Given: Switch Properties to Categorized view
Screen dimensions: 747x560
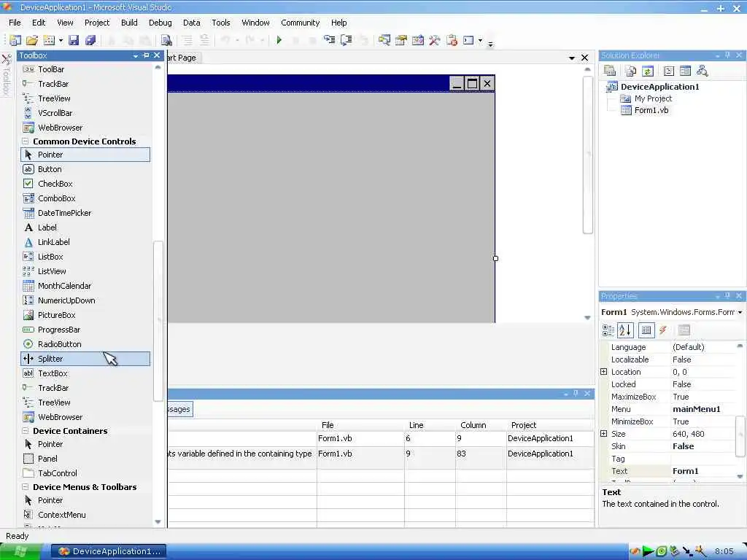Looking at the screenshot, I should [x=608, y=330].
